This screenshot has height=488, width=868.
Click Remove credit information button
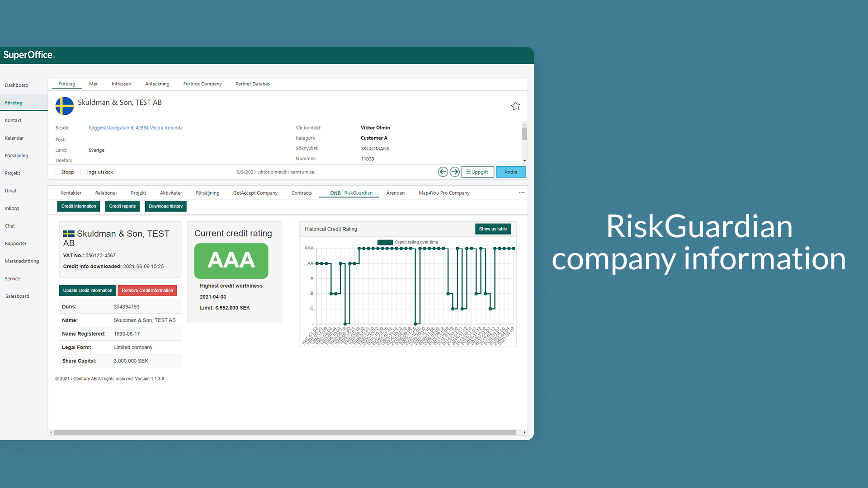click(x=148, y=290)
